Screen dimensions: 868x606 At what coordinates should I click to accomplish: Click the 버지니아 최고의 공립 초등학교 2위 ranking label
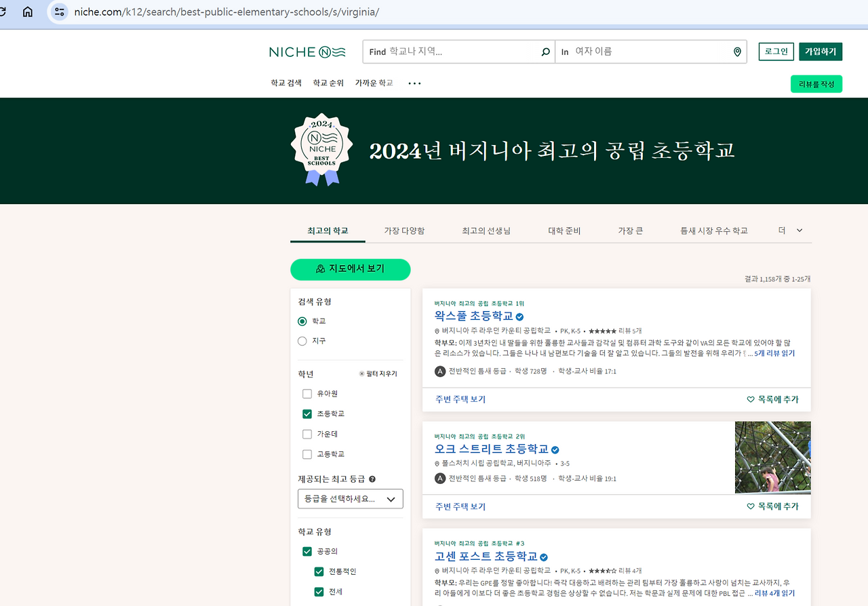479,437
